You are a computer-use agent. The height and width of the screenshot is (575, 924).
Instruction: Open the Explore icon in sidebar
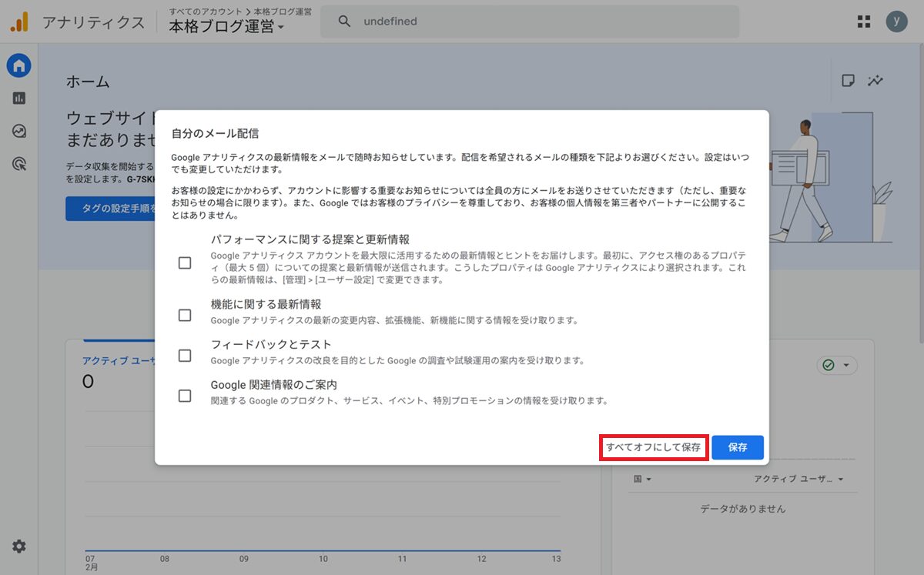19,131
